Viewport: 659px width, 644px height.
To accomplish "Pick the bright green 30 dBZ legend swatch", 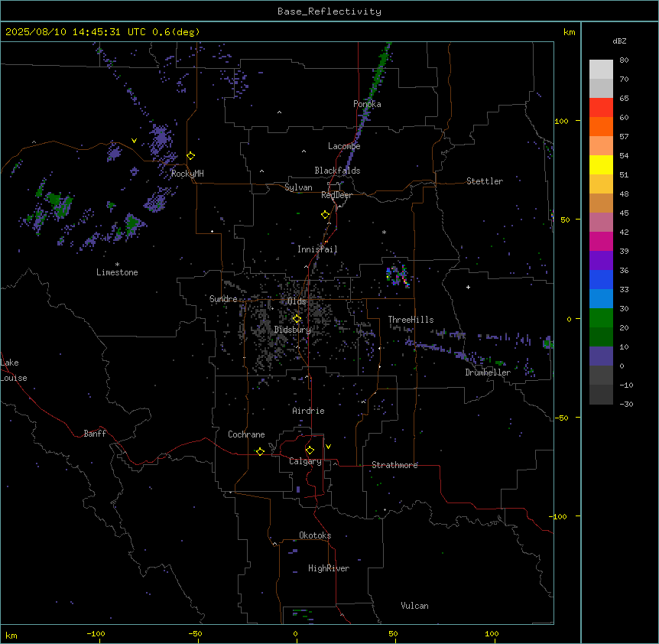I will click(x=601, y=318).
